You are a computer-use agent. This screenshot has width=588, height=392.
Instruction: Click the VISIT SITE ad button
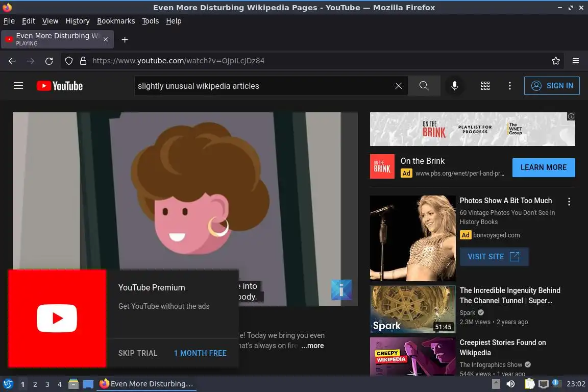pos(494,257)
